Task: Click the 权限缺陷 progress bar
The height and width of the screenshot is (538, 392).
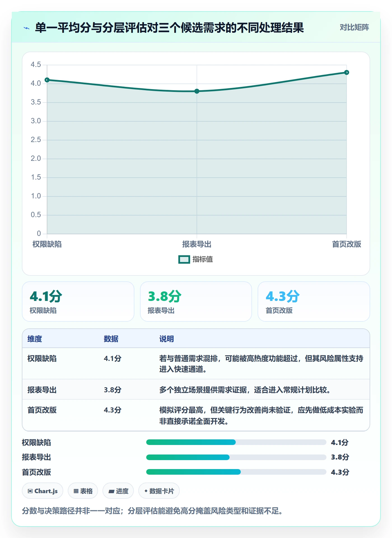Action: [x=236, y=442]
